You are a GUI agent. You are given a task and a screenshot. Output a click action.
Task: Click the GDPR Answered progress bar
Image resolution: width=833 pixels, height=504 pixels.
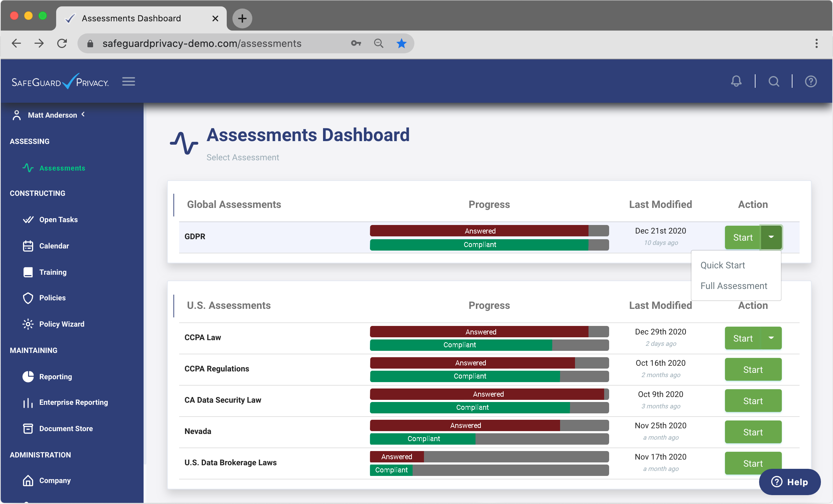[480, 231]
